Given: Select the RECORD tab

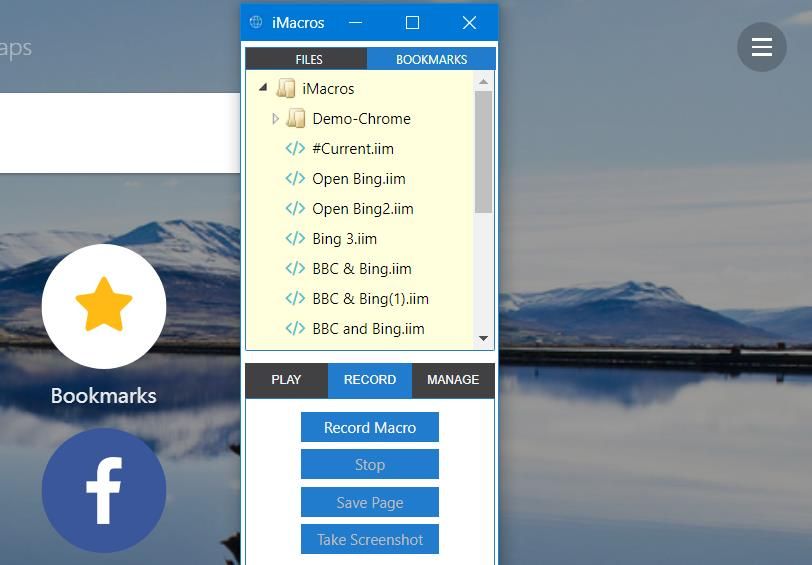Looking at the screenshot, I should click(x=370, y=380).
